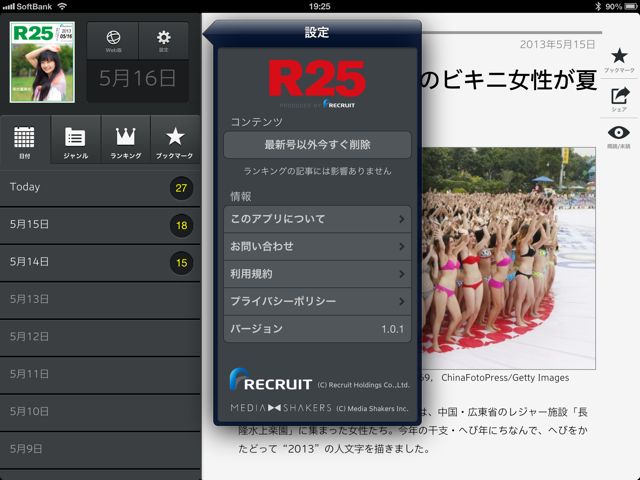Toggle read/unread with the eye icon
This screenshot has width=640, height=480.
pos(619,133)
